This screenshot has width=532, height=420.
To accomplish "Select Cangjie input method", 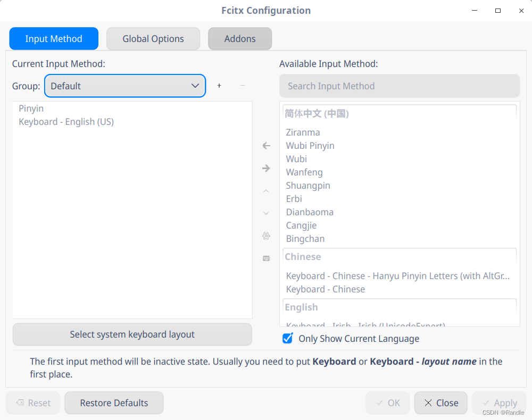I will pos(400,225).
